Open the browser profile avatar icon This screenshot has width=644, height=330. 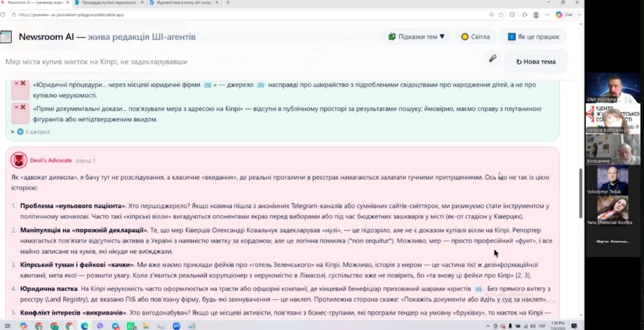click(535, 15)
